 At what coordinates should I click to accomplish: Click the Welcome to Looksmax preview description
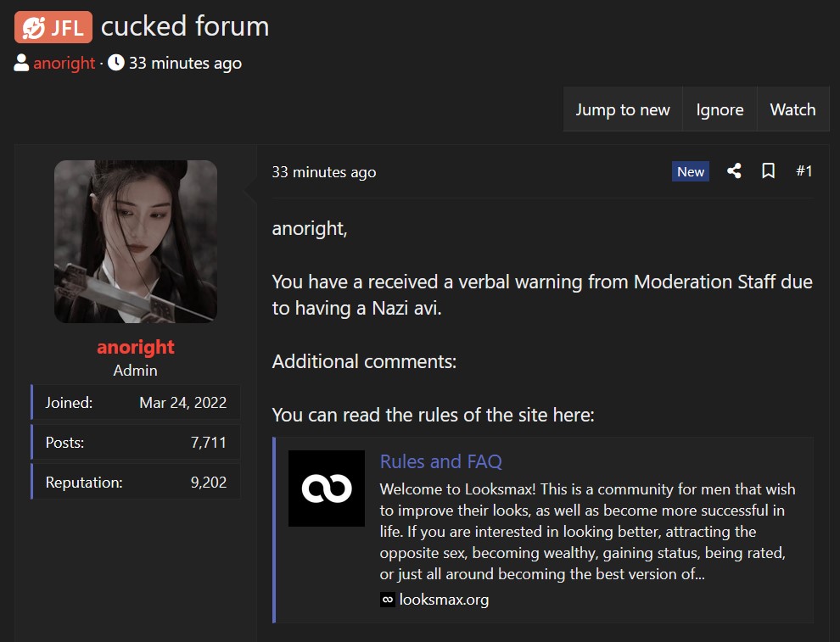[x=587, y=531]
